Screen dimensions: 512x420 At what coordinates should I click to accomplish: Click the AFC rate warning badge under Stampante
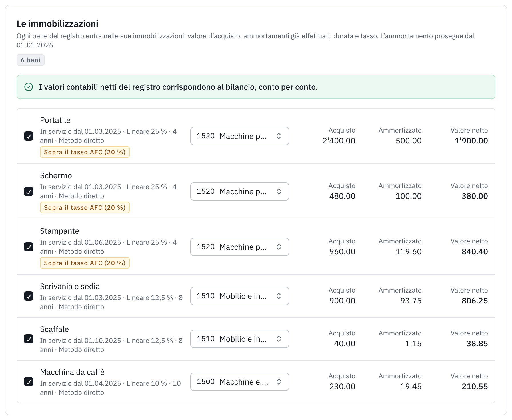point(85,263)
